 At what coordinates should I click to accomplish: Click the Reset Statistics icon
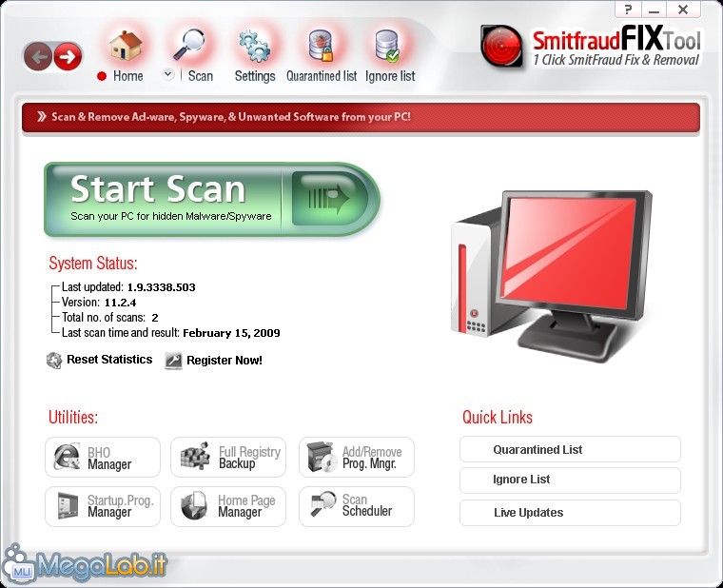(x=54, y=361)
